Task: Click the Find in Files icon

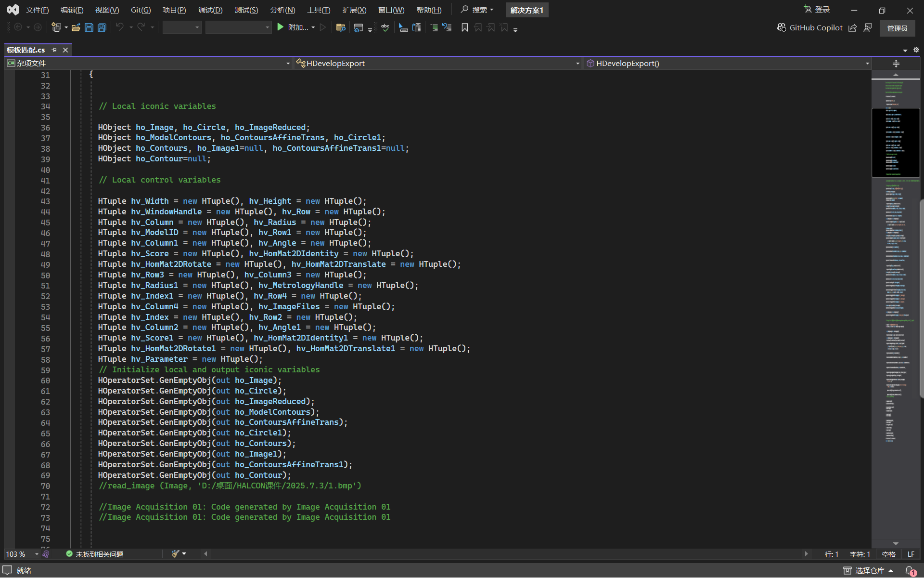Action: click(341, 28)
